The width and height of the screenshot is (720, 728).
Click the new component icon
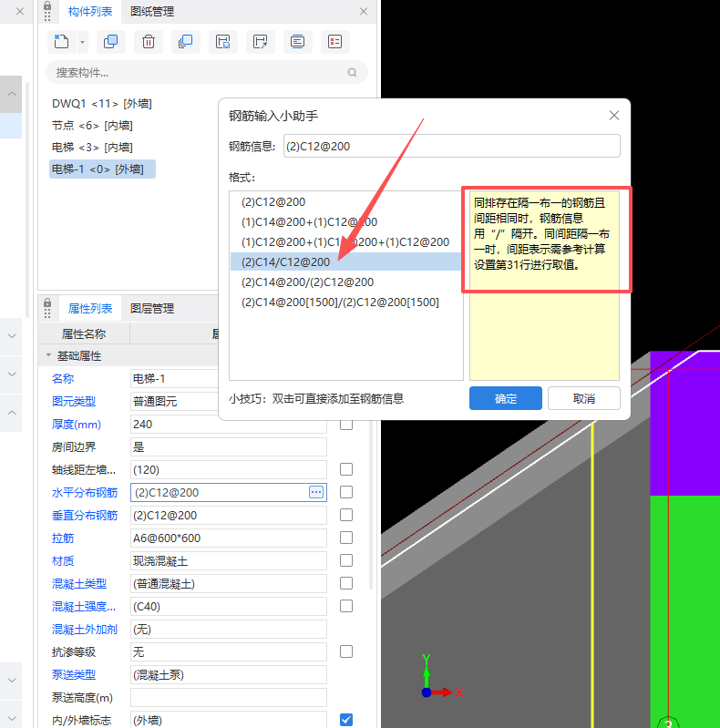(61, 42)
